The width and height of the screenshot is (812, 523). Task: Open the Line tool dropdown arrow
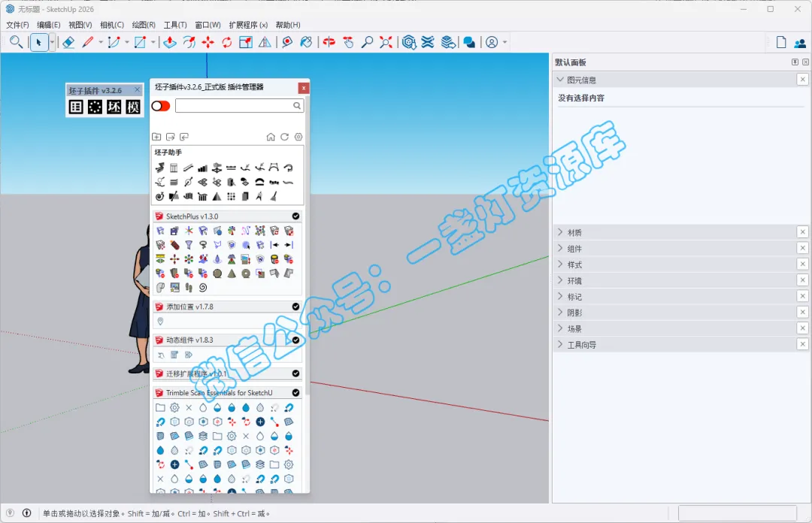(101, 43)
